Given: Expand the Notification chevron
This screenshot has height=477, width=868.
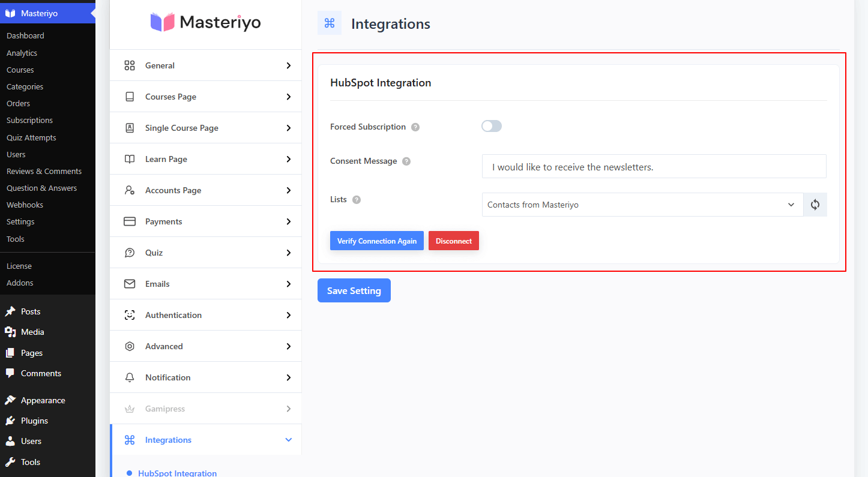Looking at the screenshot, I should [x=289, y=377].
